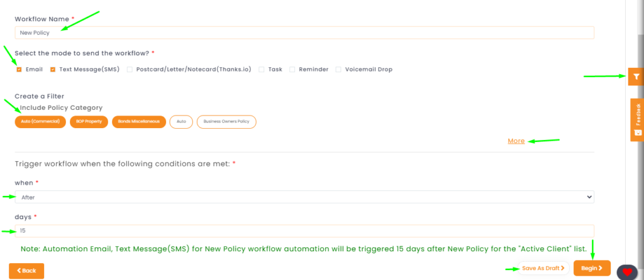Click the More link for categories
Image resolution: width=644 pixels, height=280 pixels.
[x=516, y=141]
